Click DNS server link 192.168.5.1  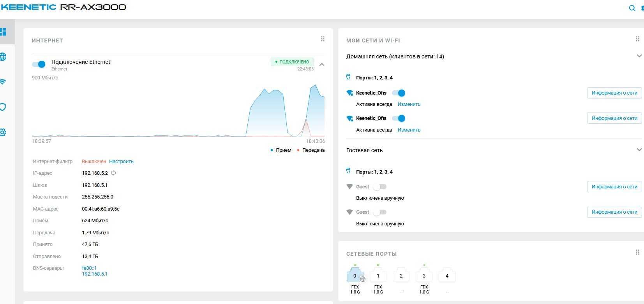point(95,274)
